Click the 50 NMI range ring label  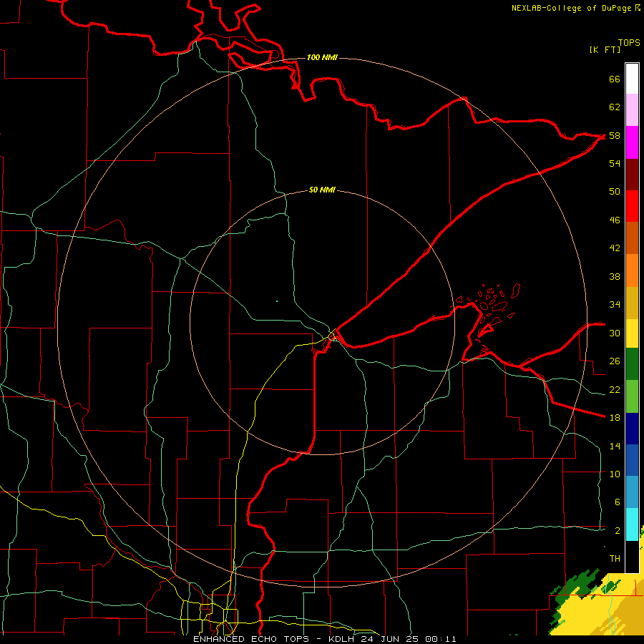322,190
